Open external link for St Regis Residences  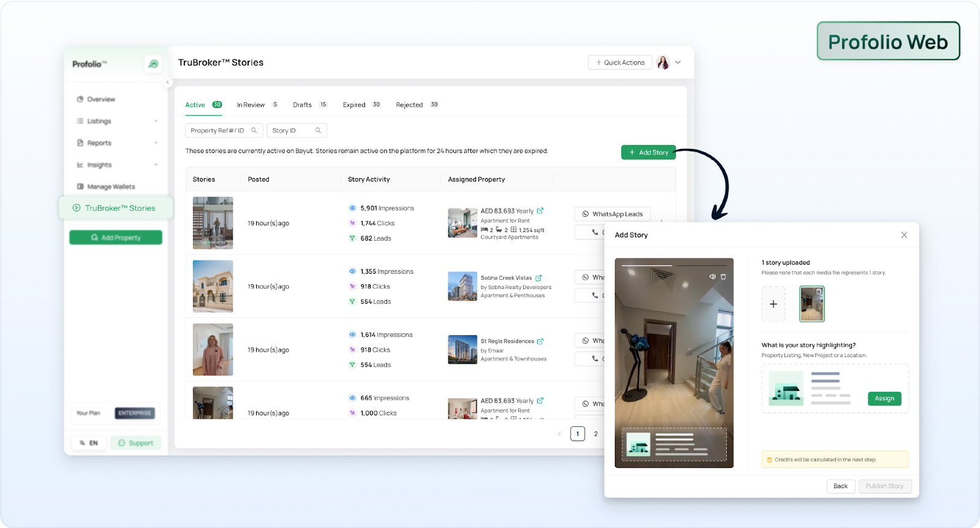tap(540, 341)
